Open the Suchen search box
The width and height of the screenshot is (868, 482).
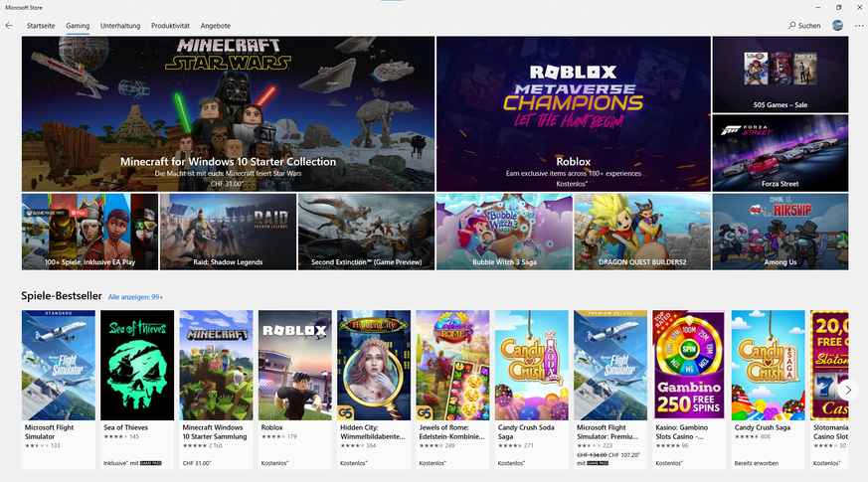pos(804,26)
